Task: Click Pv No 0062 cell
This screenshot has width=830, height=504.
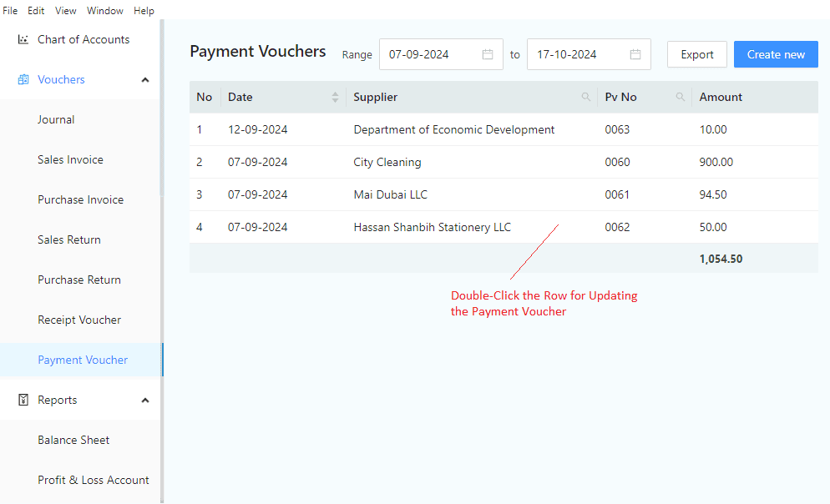Action: (617, 227)
